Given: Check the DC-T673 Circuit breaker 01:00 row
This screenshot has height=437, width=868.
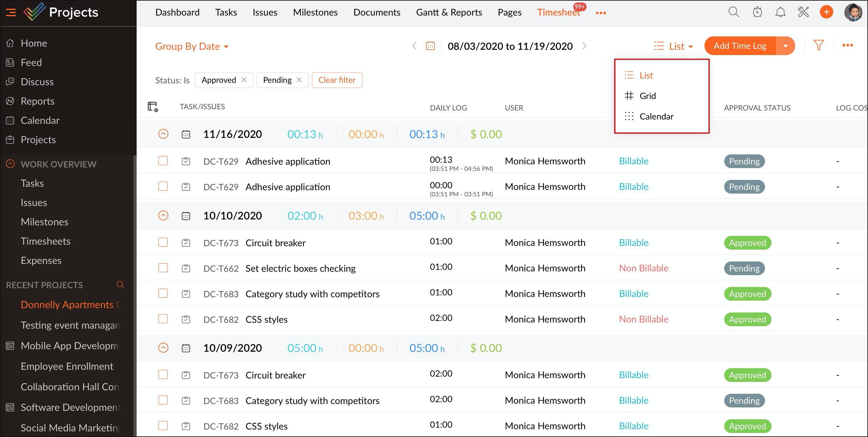Looking at the screenshot, I should point(163,242).
